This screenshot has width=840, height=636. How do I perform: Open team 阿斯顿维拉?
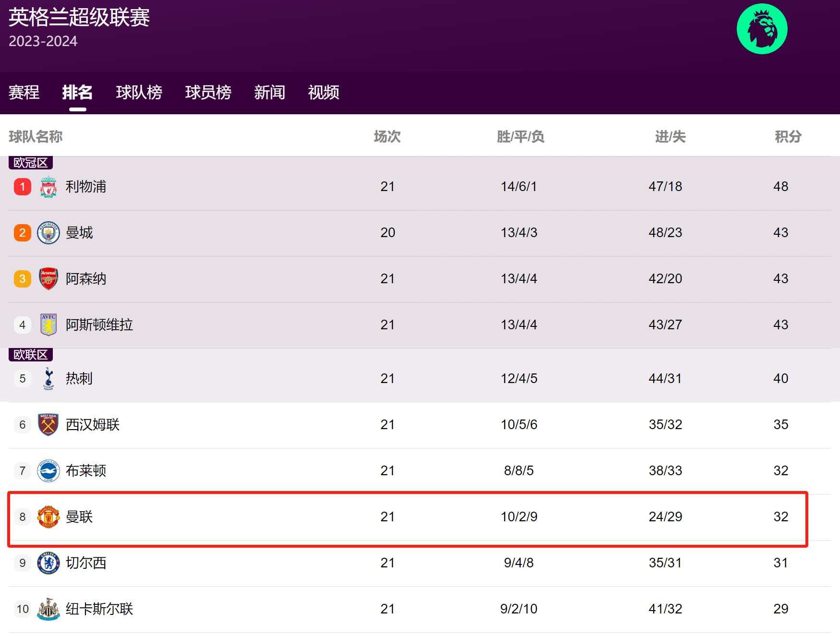point(99,325)
